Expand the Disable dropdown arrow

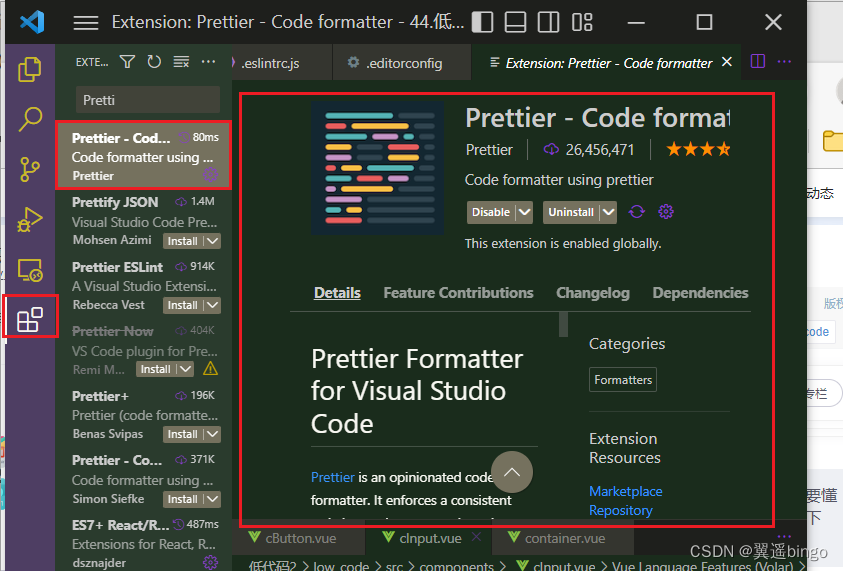[x=524, y=212]
